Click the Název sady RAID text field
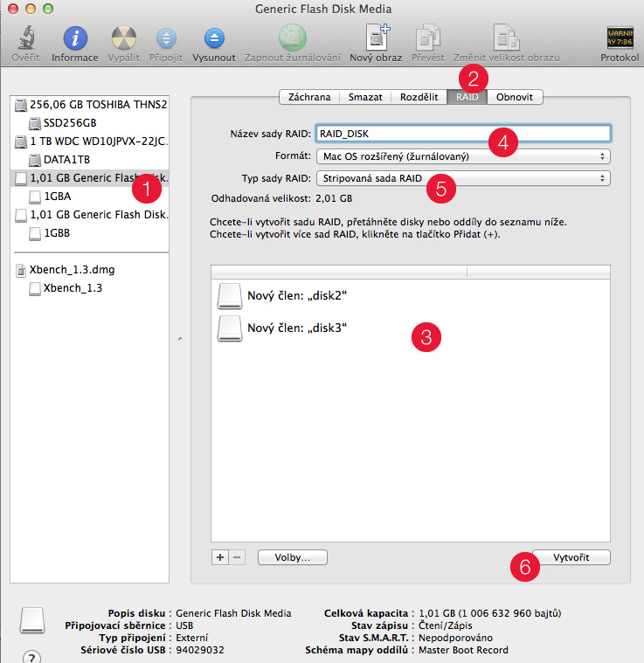The width and height of the screenshot is (644, 663). pos(462,134)
